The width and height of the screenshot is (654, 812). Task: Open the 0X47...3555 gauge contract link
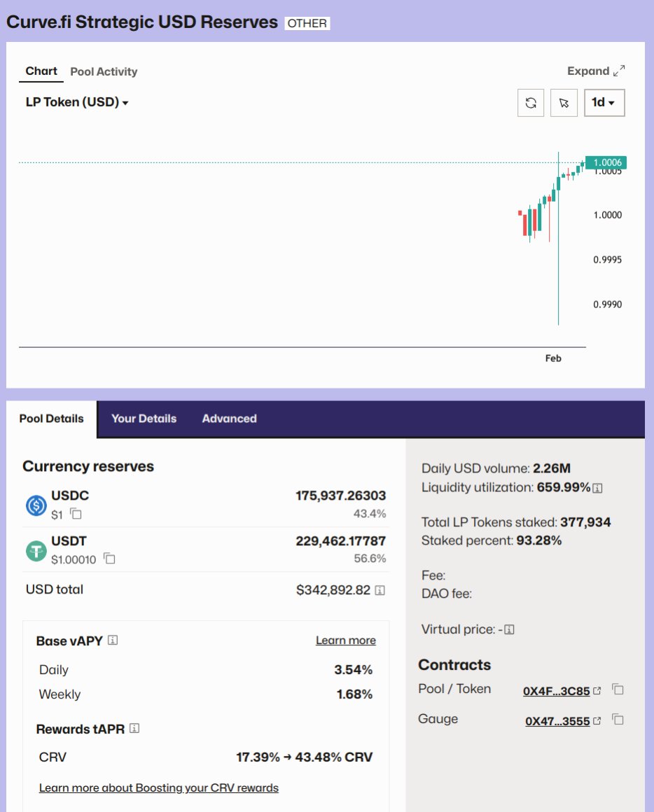pos(557,722)
